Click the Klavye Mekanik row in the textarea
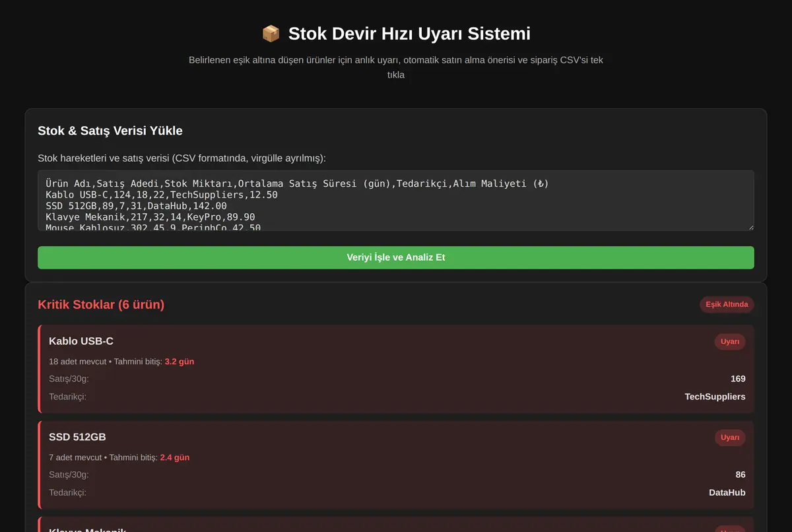Viewport: 792px width, 532px height. (x=150, y=217)
